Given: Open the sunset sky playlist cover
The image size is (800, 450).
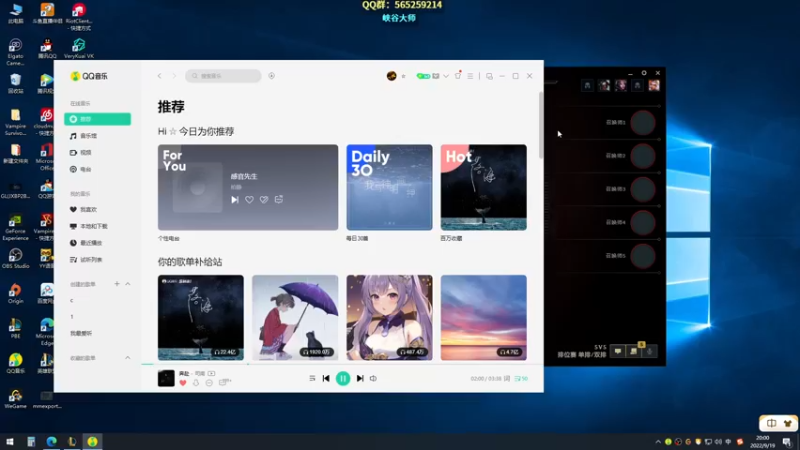Looking at the screenshot, I should tap(484, 317).
